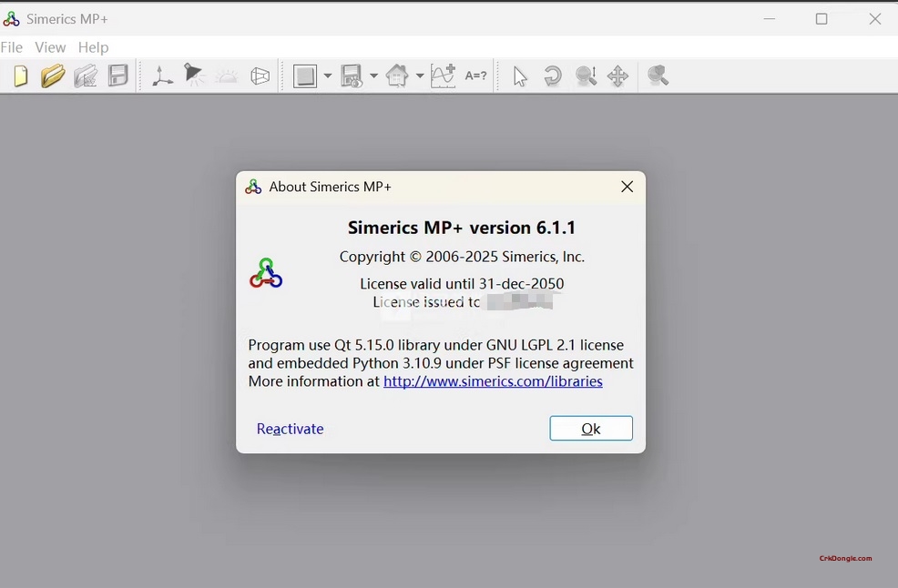Screen dimensions: 898x588
Task: Open an existing project
Action: pos(53,76)
